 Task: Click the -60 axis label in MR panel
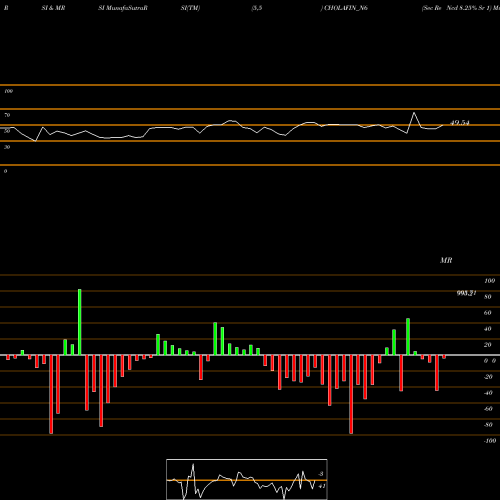[x=488, y=409]
